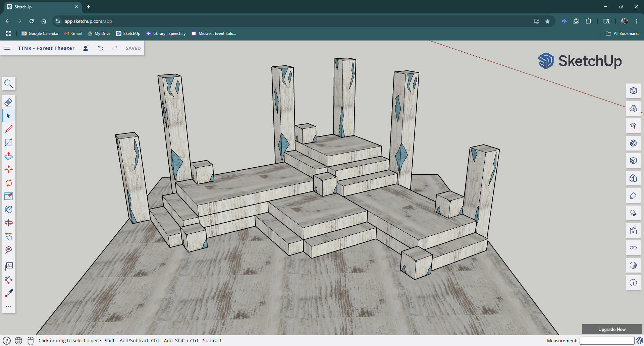The image size is (644, 346).
Task: Select the Push/Pull tool
Action: [x=9, y=156]
